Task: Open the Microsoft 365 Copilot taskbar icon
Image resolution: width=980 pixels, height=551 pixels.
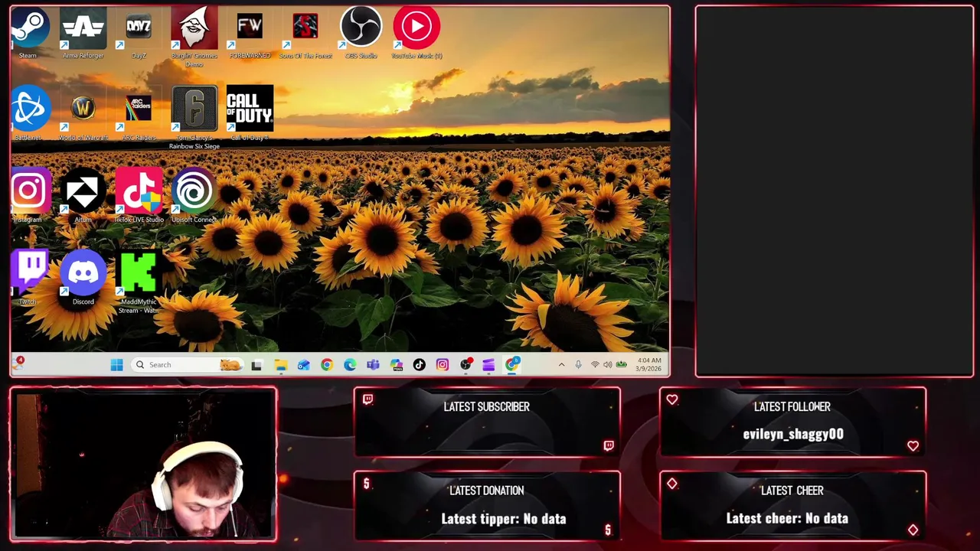Action: (396, 365)
